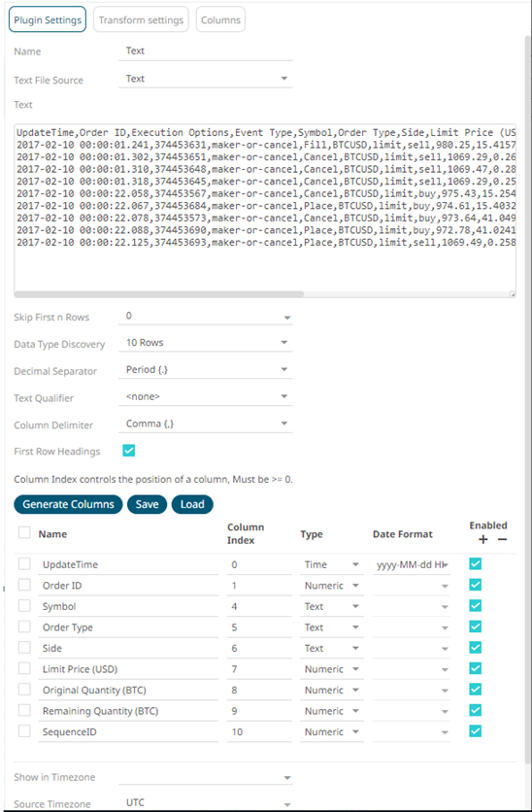Screen dimensions: 532x812
Task: Click the Load button
Action: [x=192, y=504]
